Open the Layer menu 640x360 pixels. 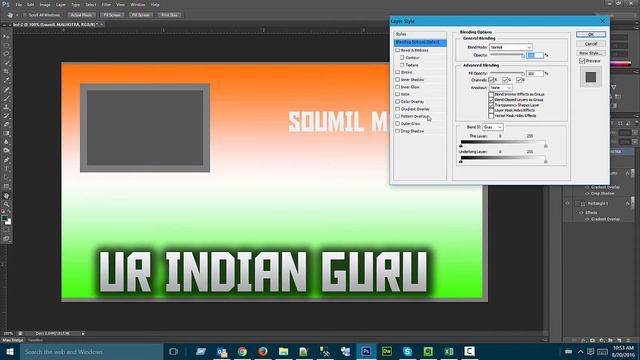[61, 4]
